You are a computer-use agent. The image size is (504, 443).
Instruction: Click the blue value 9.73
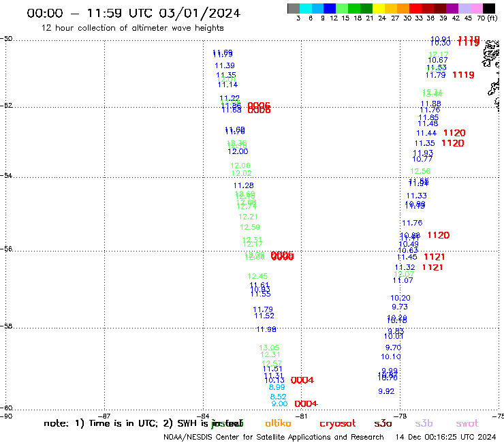click(400, 307)
